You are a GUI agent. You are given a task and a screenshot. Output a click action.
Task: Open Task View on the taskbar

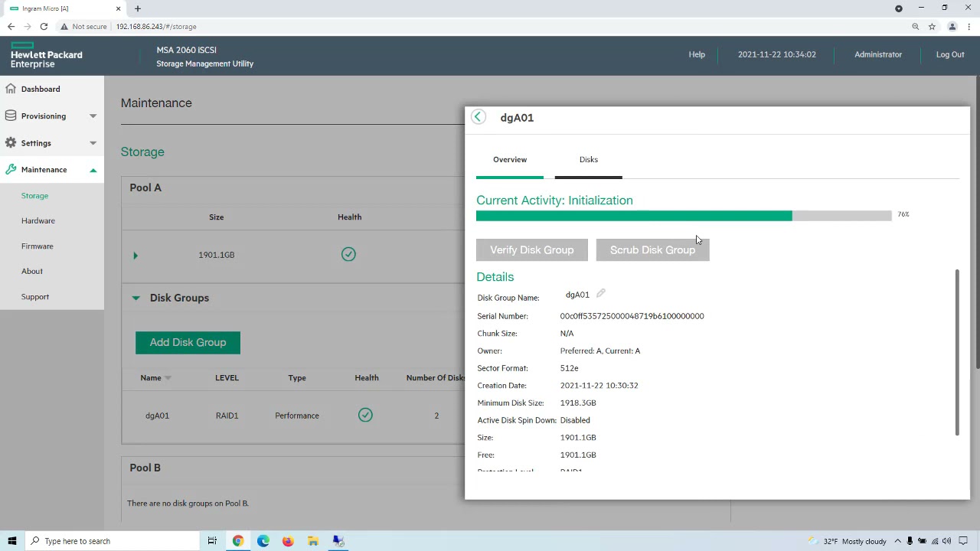coord(212,541)
